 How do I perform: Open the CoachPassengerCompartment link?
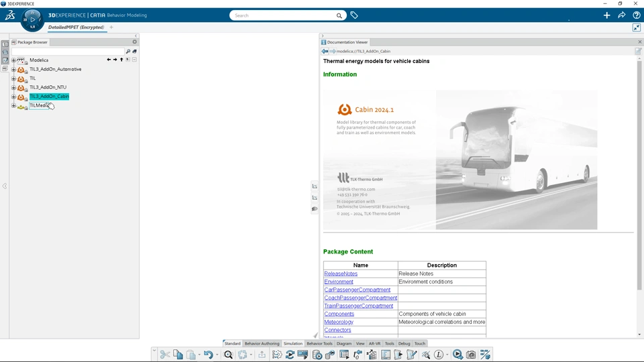click(361, 298)
